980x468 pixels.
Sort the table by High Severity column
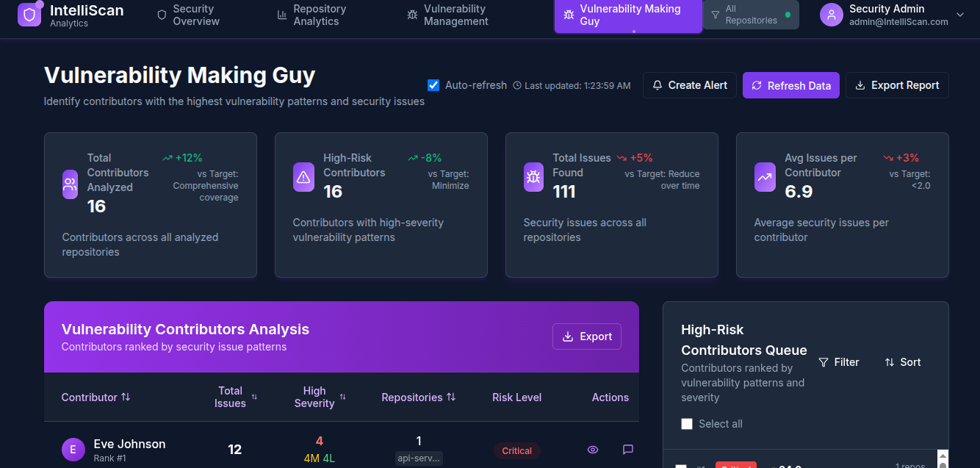(x=320, y=397)
